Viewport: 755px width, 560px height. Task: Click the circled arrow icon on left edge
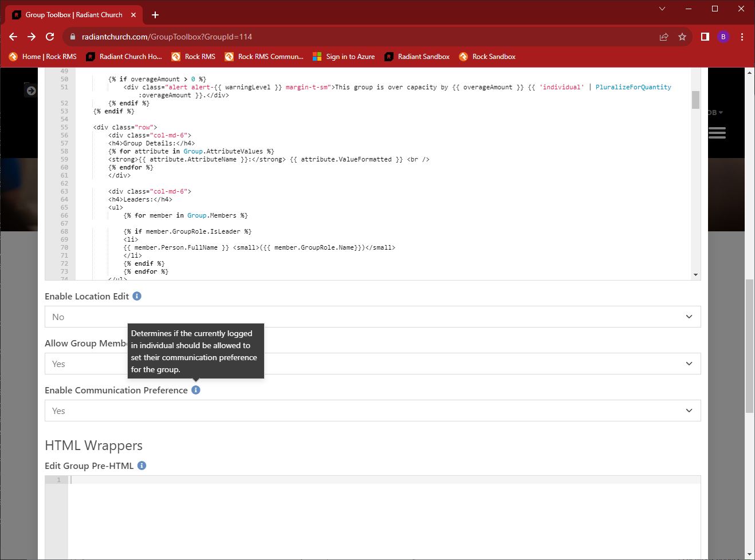(31, 90)
